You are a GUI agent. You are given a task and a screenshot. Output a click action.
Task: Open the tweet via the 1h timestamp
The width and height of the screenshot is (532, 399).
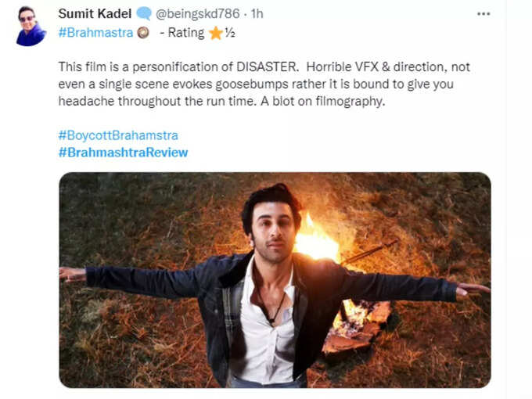(257, 13)
